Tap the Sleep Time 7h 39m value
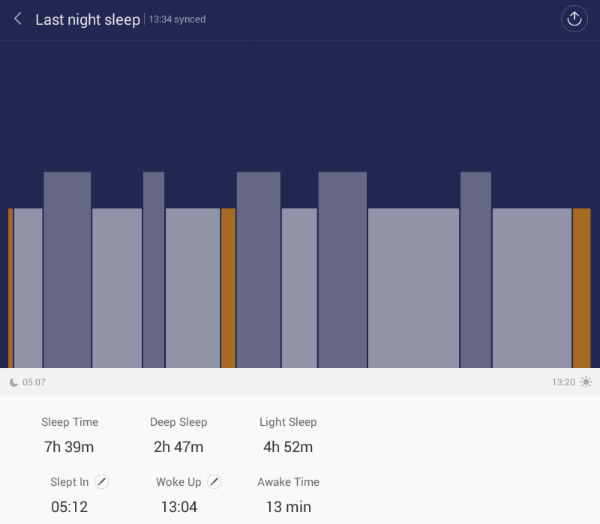This screenshot has height=524, width=600. (69, 447)
